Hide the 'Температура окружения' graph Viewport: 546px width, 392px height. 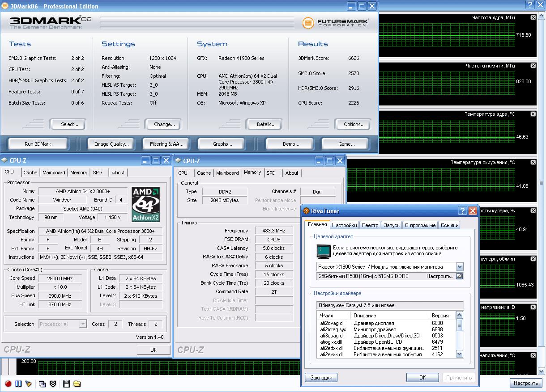click(x=533, y=162)
